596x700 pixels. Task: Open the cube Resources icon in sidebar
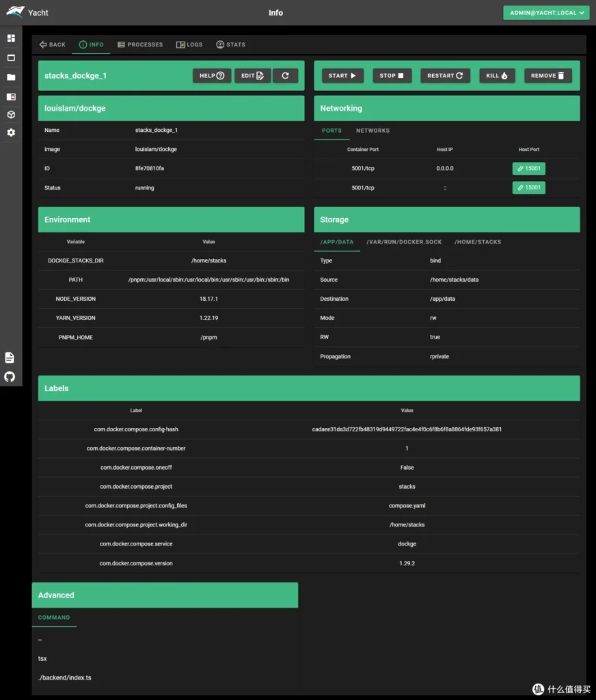point(11,114)
